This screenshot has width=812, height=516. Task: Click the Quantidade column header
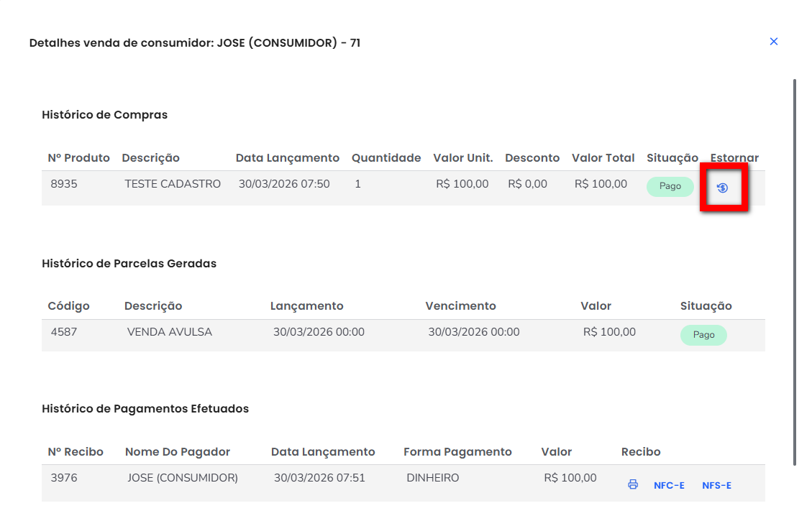coord(386,158)
